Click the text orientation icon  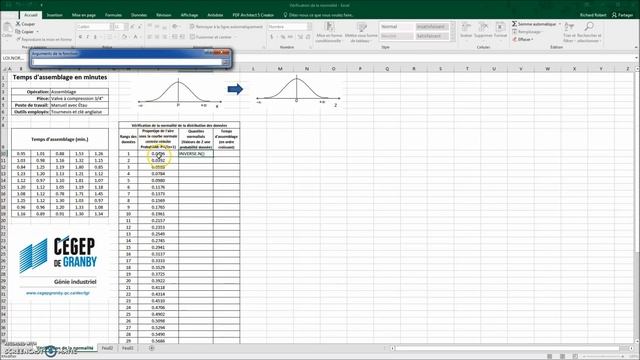(x=175, y=27)
